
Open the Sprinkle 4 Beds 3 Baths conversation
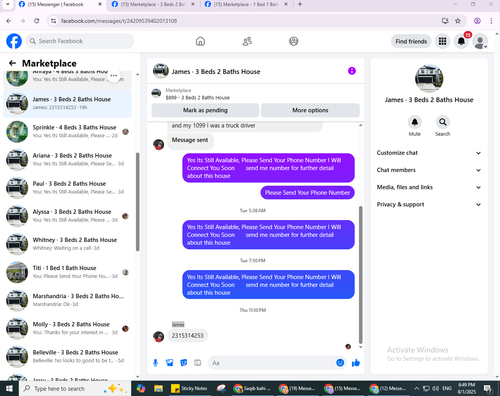(67, 131)
